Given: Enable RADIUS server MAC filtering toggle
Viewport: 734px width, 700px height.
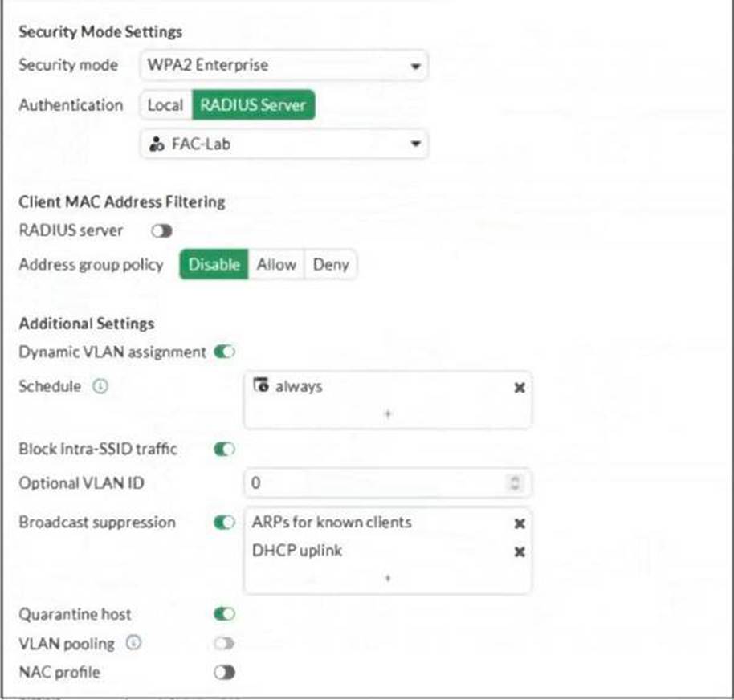Looking at the screenshot, I should (x=161, y=231).
